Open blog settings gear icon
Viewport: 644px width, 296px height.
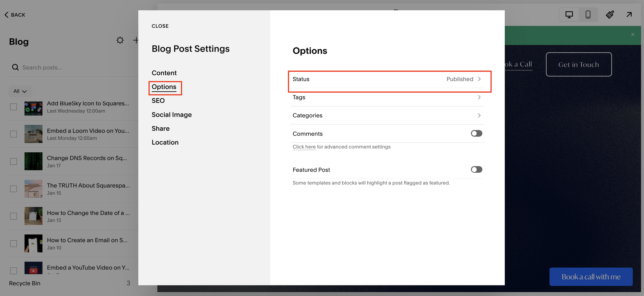[120, 40]
